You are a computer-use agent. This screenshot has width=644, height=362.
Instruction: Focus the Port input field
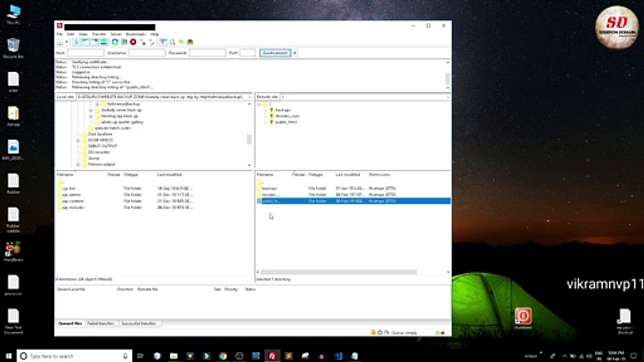[248, 53]
